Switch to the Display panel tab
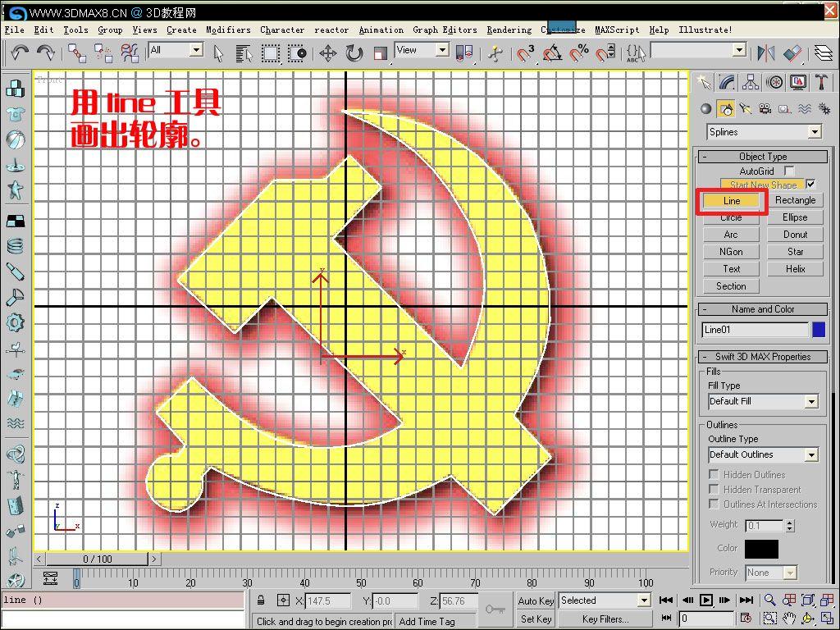The height and width of the screenshot is (630, 840). 798,82
